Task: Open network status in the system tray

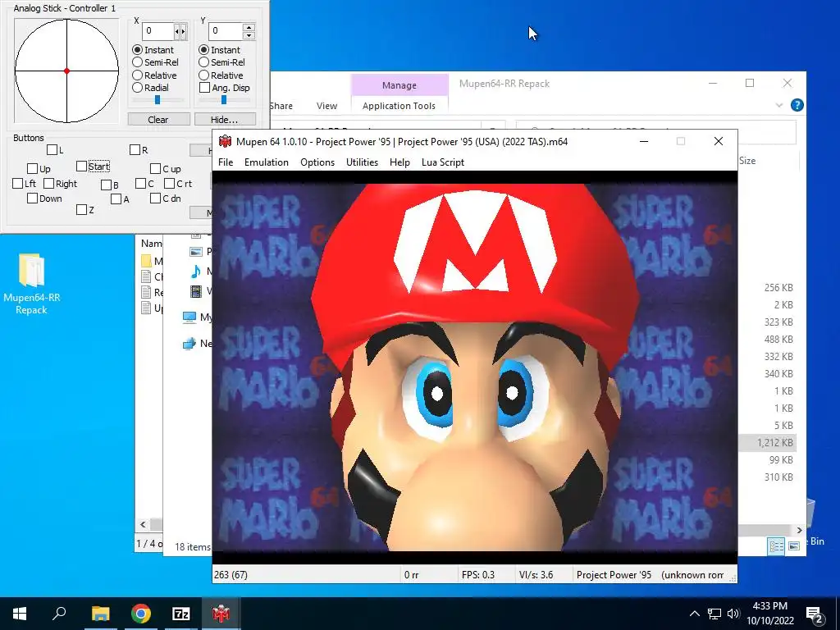Action: pyautogui.click(x=714, y=614)
